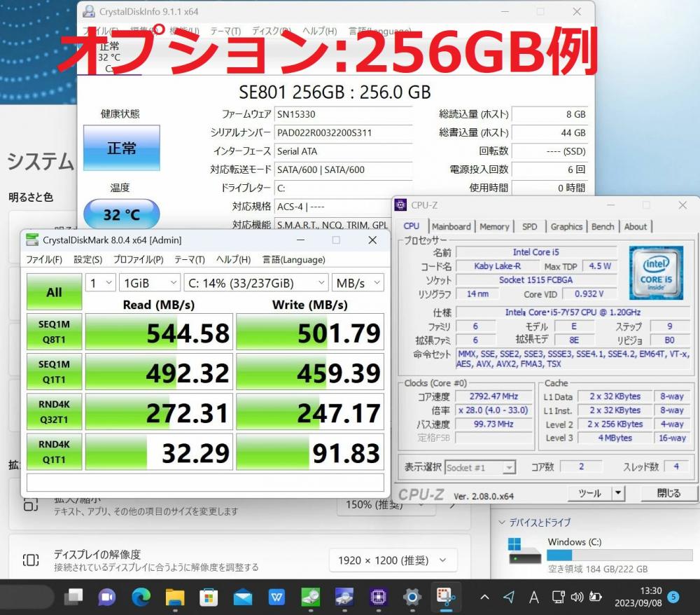Open Task View from the taskbar
700x615 pixels.
(73, 597)
